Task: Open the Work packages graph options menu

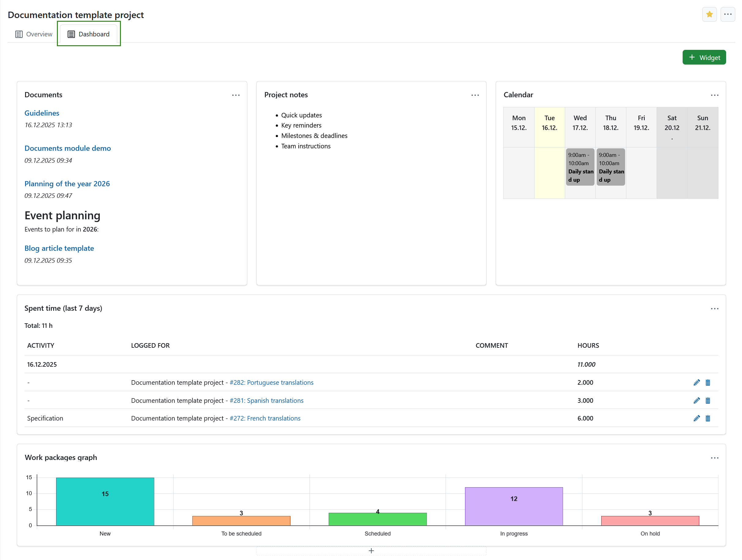Action: tap(714, 458)
